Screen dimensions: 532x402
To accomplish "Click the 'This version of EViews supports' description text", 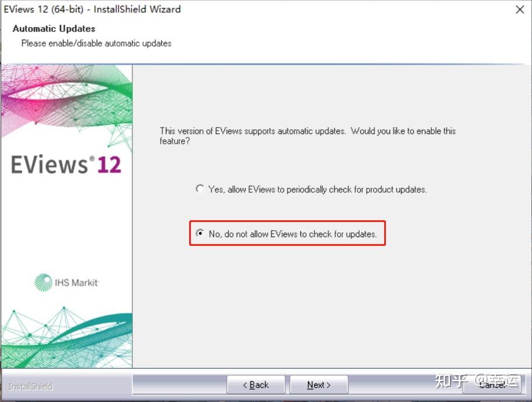I will (308, 136).
